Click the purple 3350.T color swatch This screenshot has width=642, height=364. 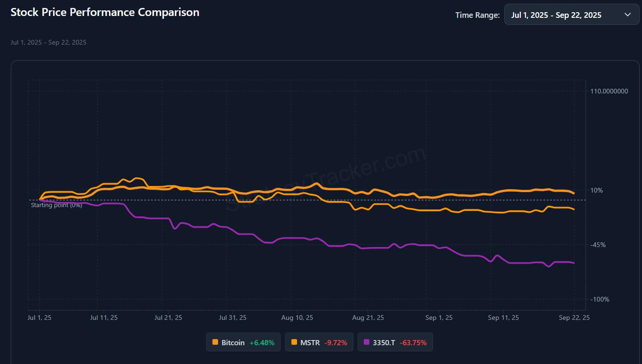coord(367,342)
